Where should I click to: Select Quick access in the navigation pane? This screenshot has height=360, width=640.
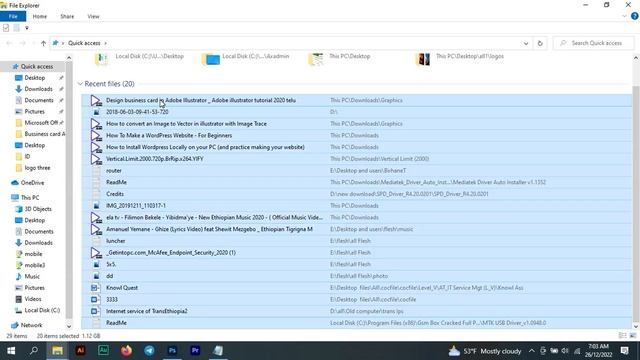click(37, 66)
